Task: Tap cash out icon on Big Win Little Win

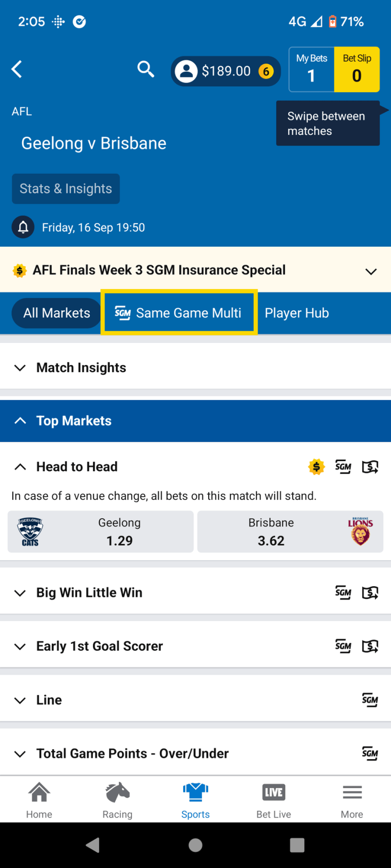Action: click(370, 593)
